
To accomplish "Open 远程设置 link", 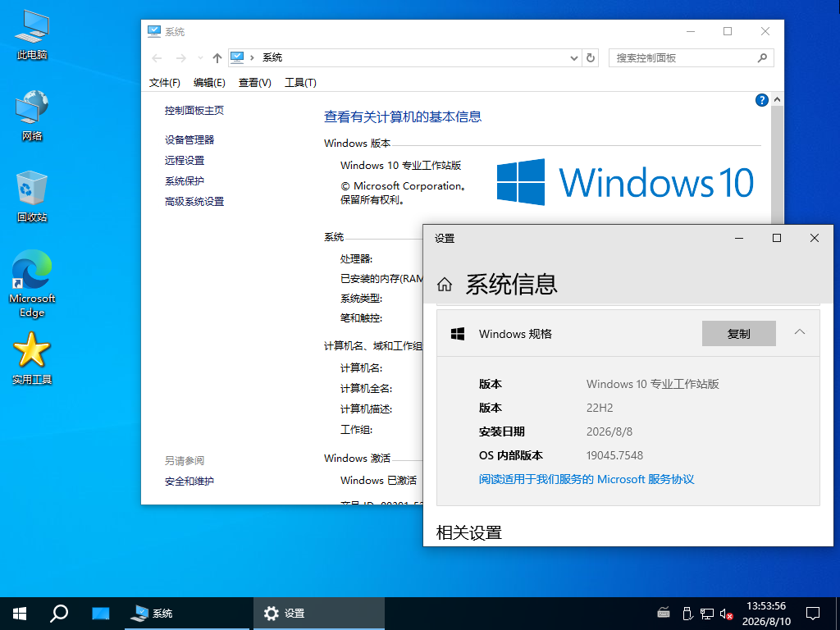I will (185, 160).
